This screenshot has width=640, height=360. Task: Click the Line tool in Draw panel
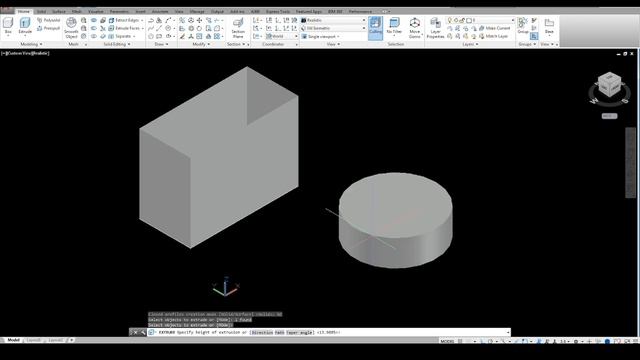159,28
